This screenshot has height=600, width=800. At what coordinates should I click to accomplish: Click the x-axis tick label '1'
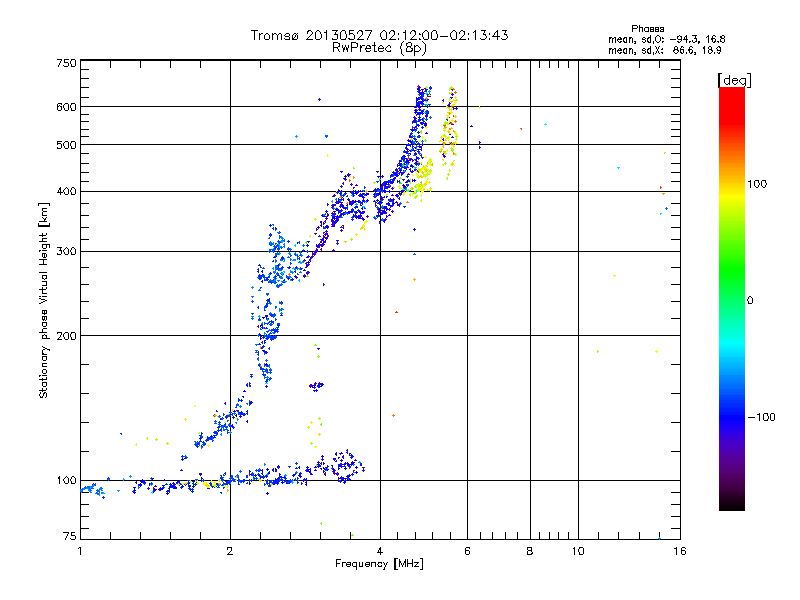click(x=80, y=551)
